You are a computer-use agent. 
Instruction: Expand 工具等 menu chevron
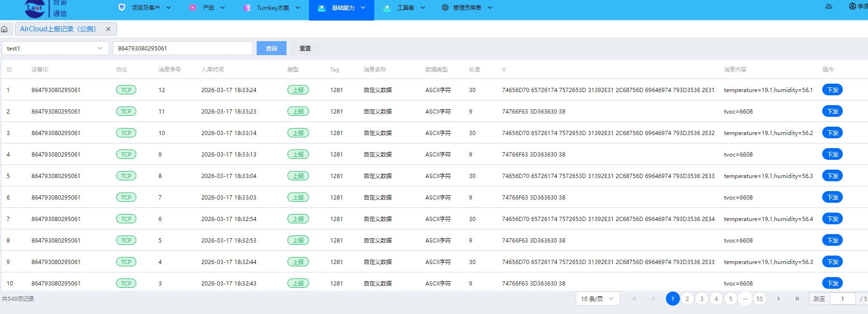(423, 7)
